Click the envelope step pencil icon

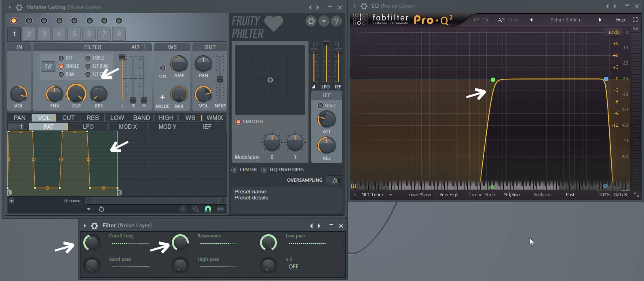coord(196,209)
